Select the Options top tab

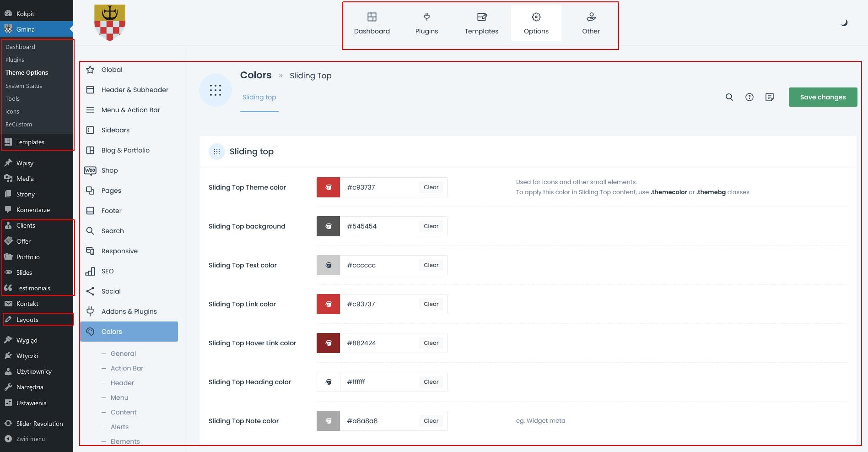click(536, 23)
